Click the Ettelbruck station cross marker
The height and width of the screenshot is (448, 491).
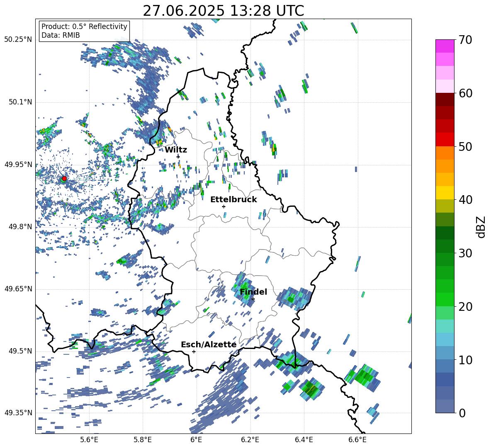coord(224,206)
